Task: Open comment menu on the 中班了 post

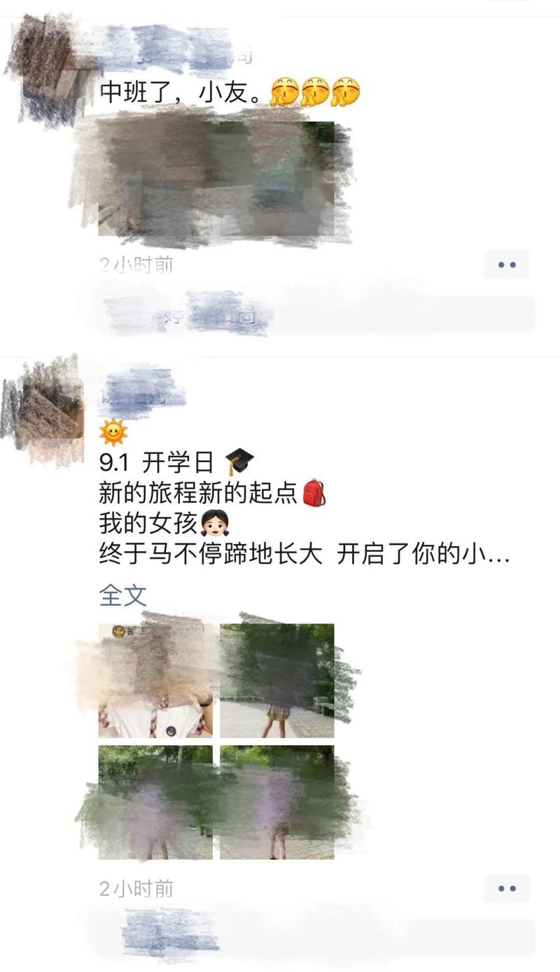Action: [x=507, y=265]
